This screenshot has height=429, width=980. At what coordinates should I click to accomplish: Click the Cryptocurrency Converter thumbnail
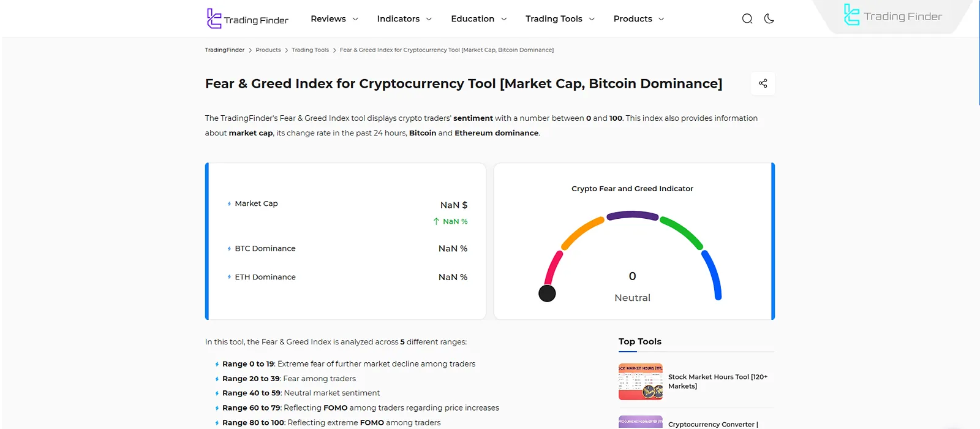coord(641,422)
